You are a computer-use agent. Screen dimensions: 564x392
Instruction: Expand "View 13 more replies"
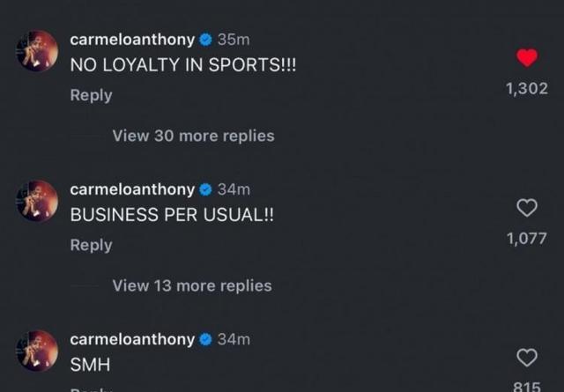coord(192,286)
